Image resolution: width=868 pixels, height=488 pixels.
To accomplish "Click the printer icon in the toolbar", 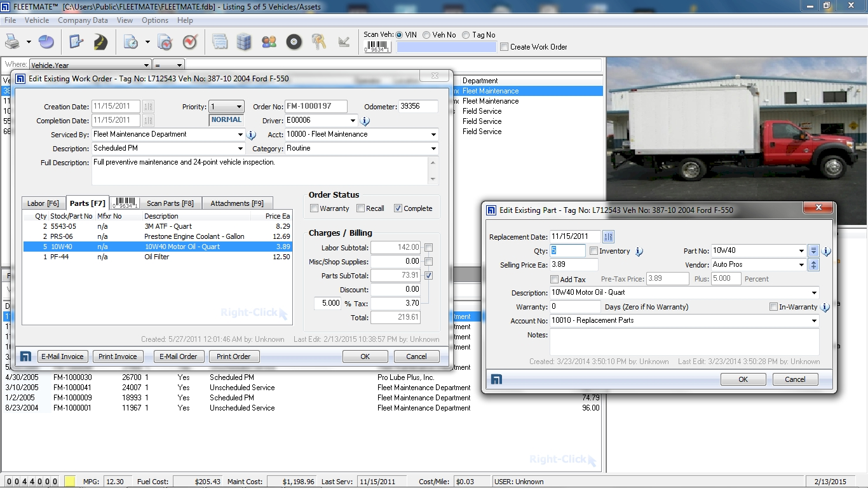I will [11, 41].
